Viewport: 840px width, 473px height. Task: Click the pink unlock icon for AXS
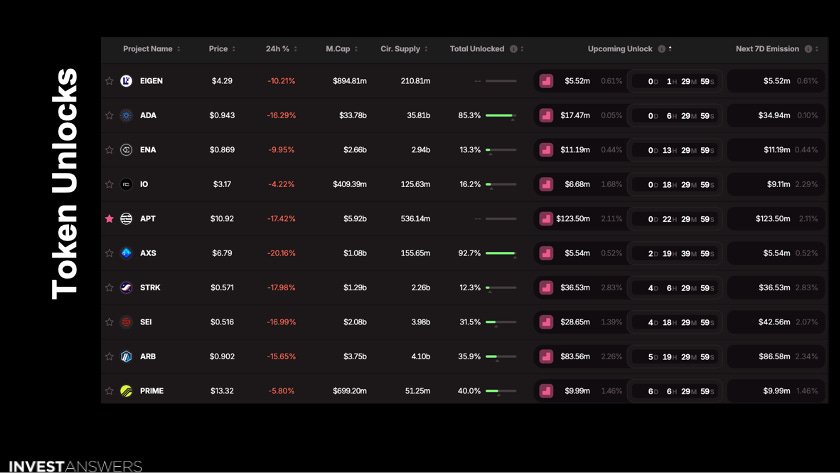click(546, 253)
